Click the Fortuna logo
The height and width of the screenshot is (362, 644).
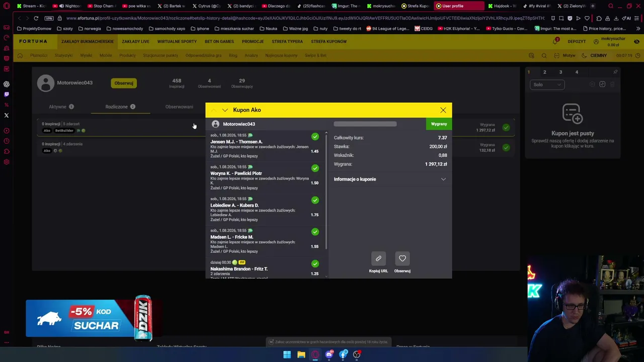pos(33,42)
